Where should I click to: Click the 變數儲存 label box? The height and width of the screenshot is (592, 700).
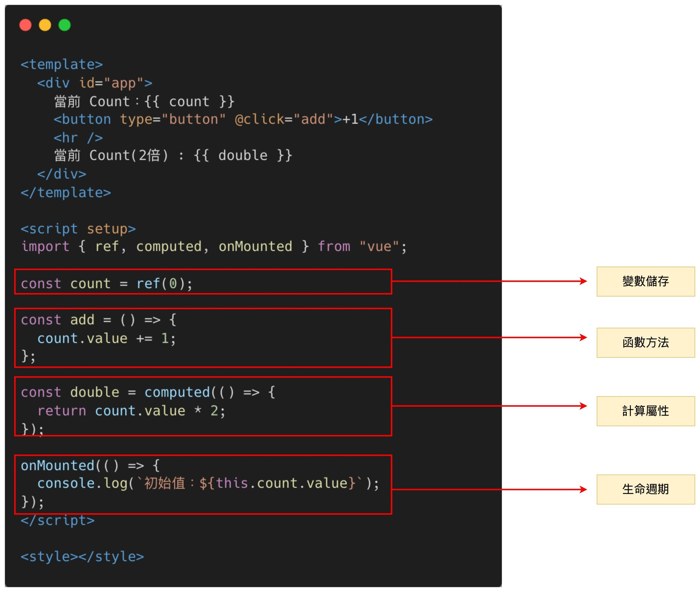pyautogui.click(x=646, y=282)
